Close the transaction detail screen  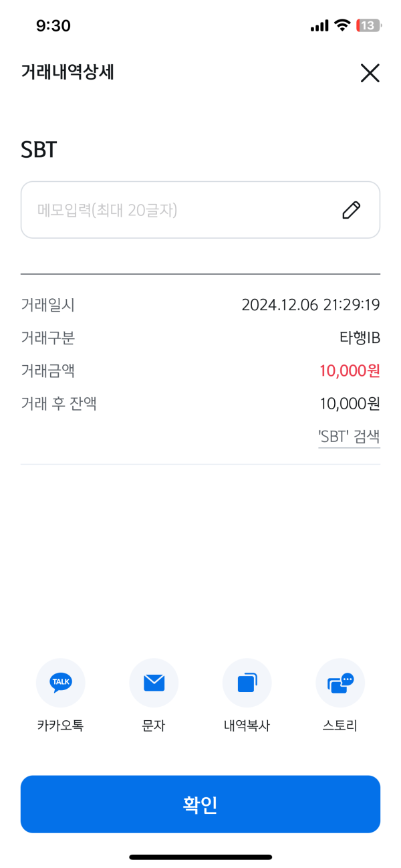pyautogui.click(x=370, y=73)
